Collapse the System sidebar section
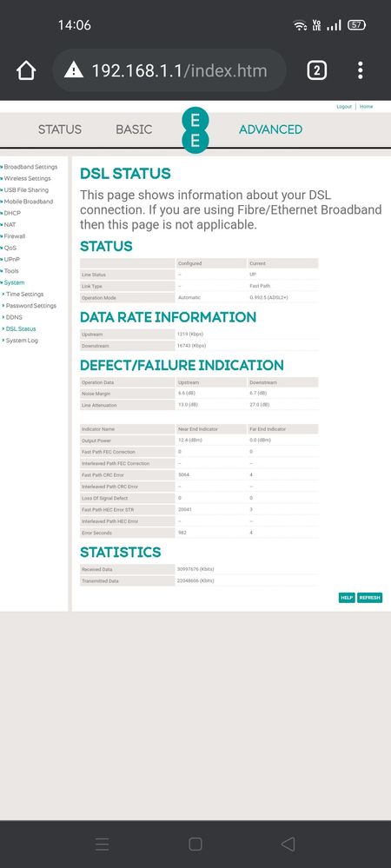 click(14, 282)
